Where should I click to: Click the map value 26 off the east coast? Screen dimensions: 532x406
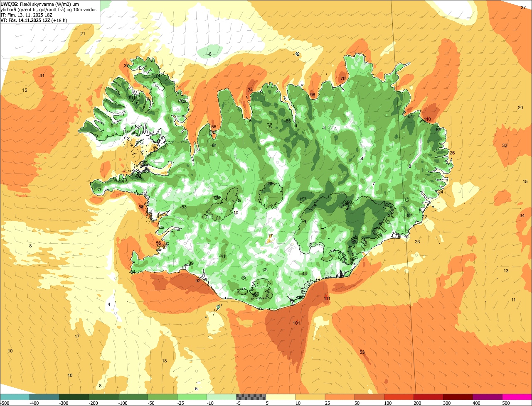click(x=452, y=153)
